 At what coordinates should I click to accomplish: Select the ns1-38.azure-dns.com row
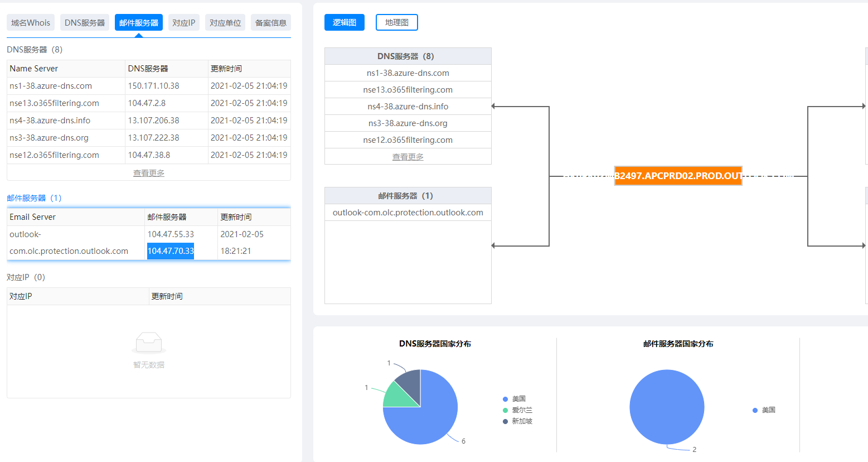point(65,85)
